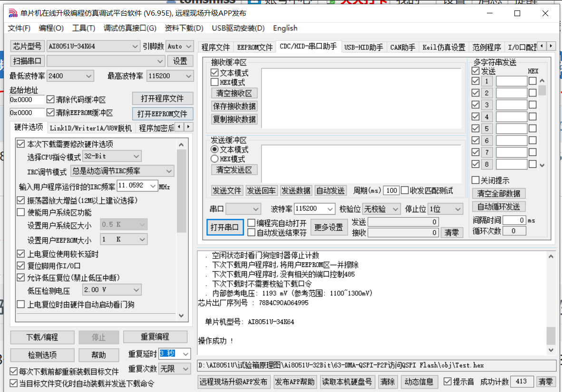Click 发送数据 button
This screenshot has height=392, width=562.
click(x=296, y=190)
